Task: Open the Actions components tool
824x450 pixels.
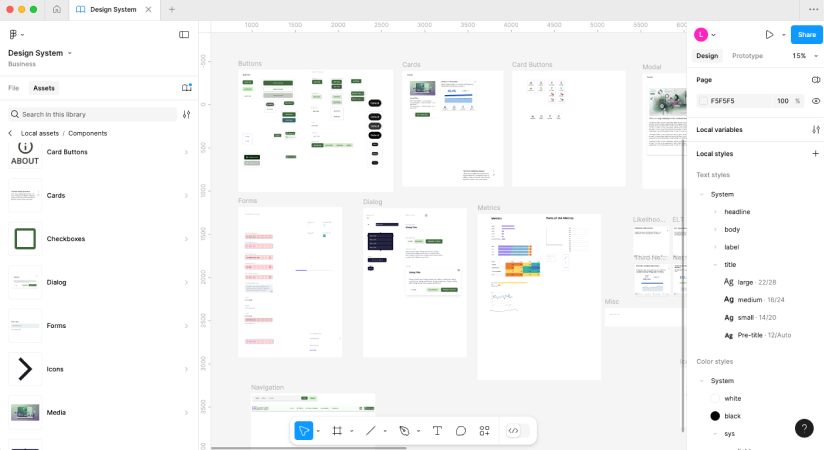Action: click(x=485, y=431)
